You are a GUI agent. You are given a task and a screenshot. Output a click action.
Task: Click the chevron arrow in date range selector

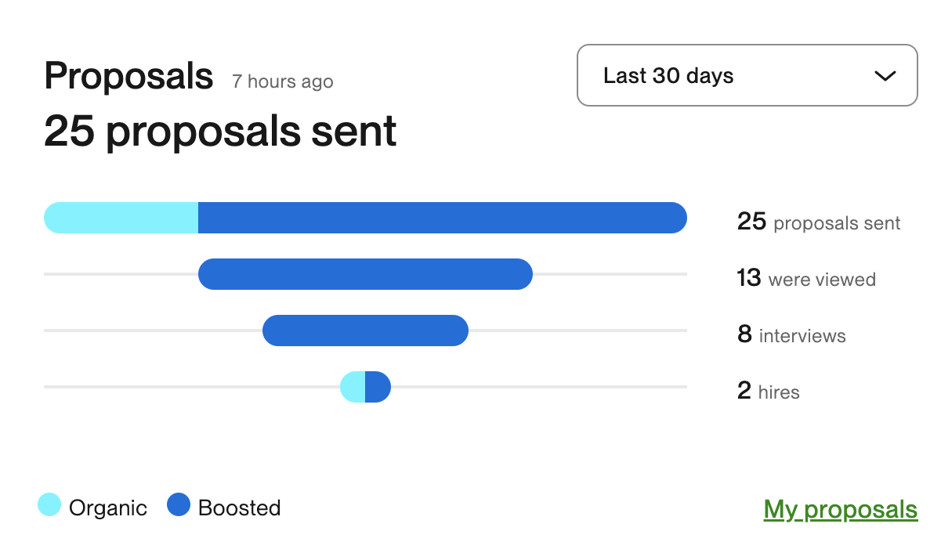click(x=885, y=76)
